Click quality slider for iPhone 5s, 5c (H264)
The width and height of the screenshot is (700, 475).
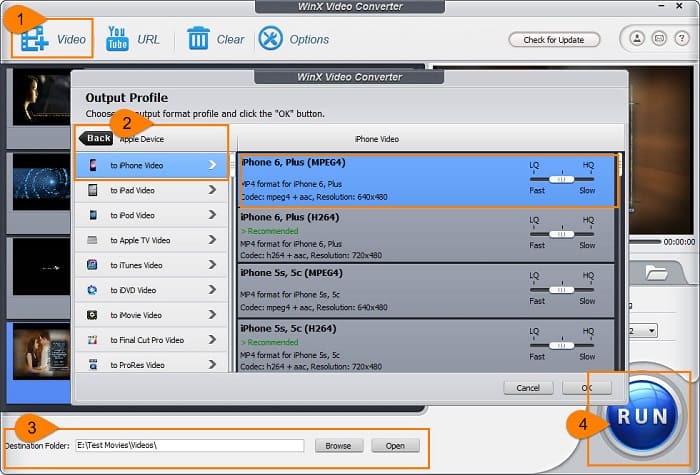[x=562, y=345]
